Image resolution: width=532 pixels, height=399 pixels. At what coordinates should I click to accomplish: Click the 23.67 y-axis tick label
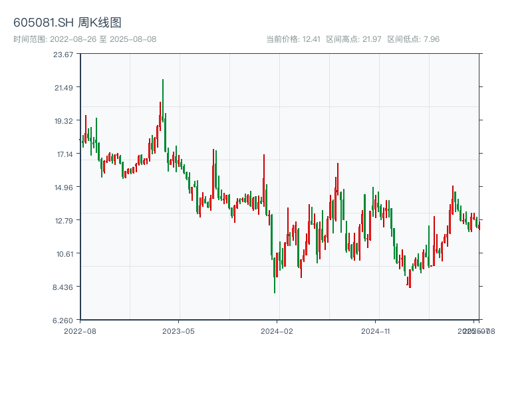pyautogui.click(x=63, y=55)
